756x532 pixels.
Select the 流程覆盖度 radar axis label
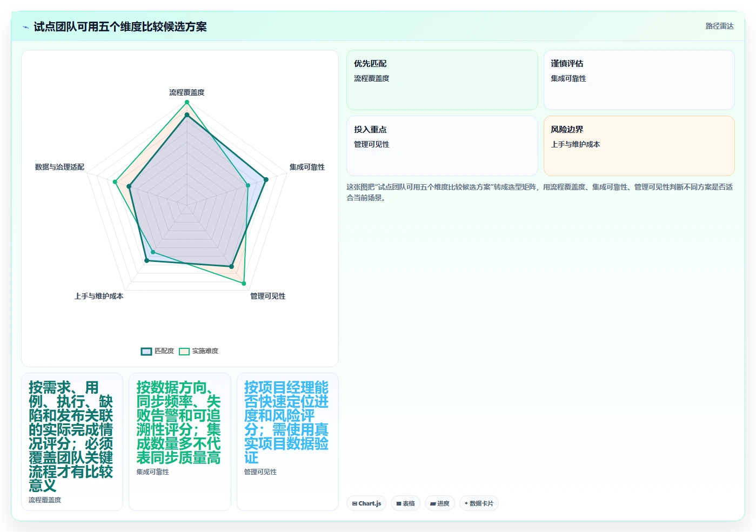[187, 92]
